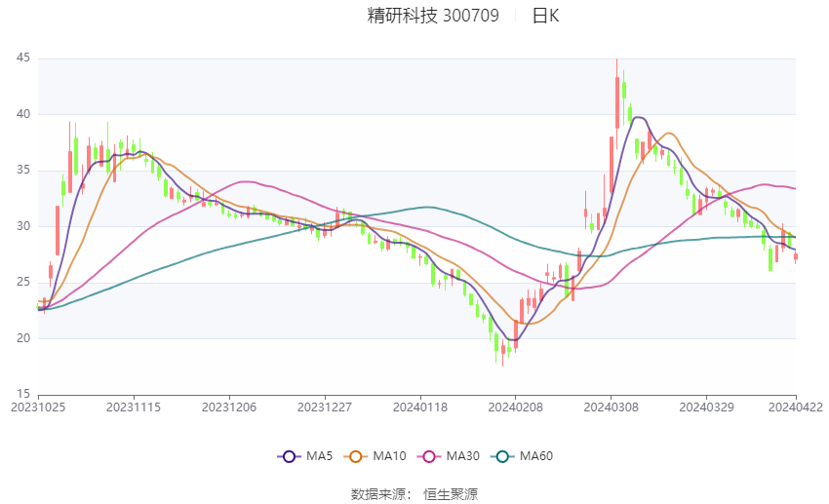Click the chart title 精研科技 300709
The image size is (829, 504).
point(433,16)
